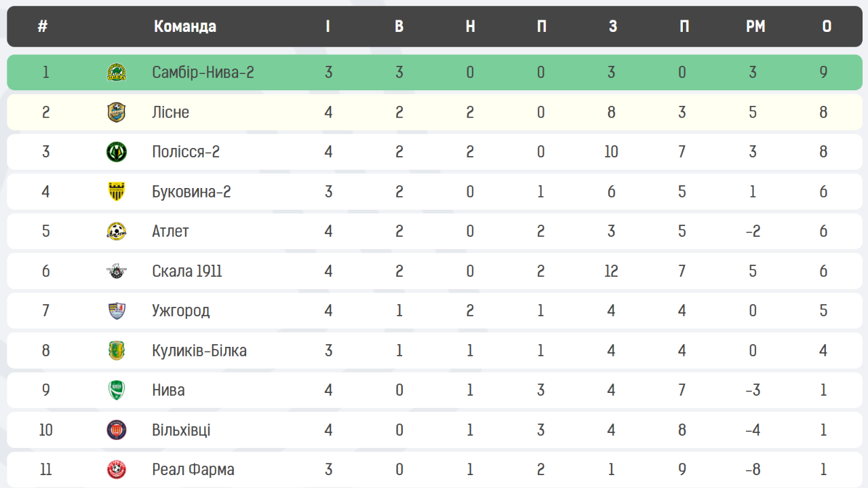The height and width of the screenshot is (488, 868).
Task: Open the Скала 1911 team name link
Action: tap(187, 271)
